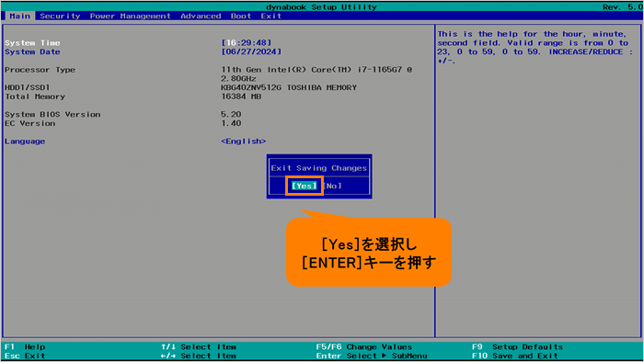Click the System Time label

pos(32,42)
